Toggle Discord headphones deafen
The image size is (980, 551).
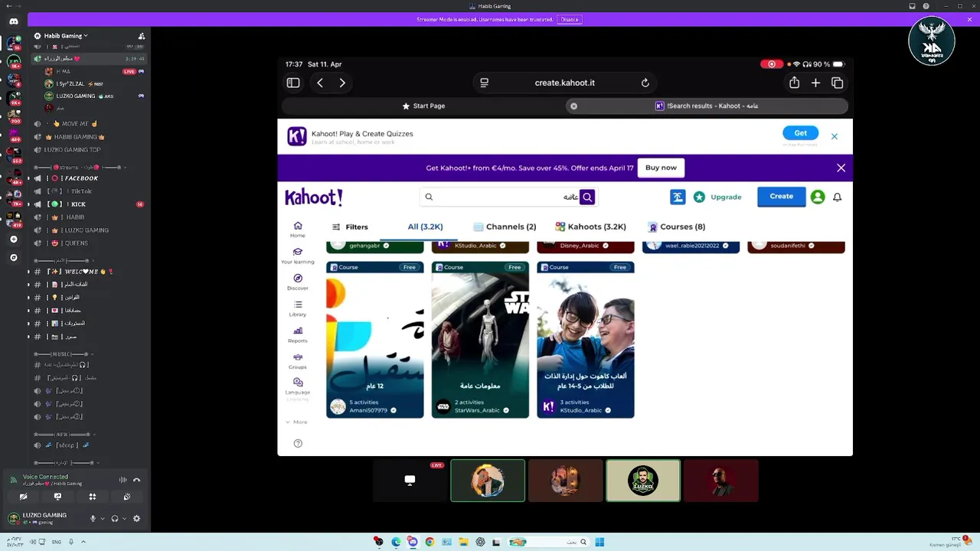coord(115,518)
